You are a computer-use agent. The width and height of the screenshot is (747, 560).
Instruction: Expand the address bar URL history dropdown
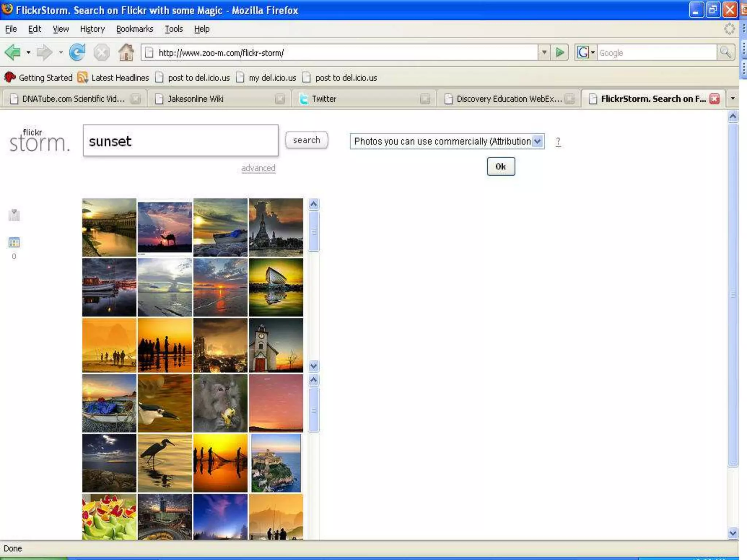click(x=544, y=52)
